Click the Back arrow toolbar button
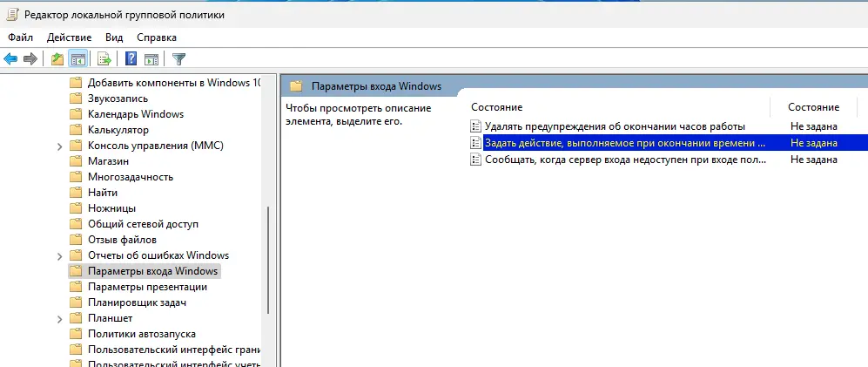Viewport: 868px width, 367px height. (10, 58)
